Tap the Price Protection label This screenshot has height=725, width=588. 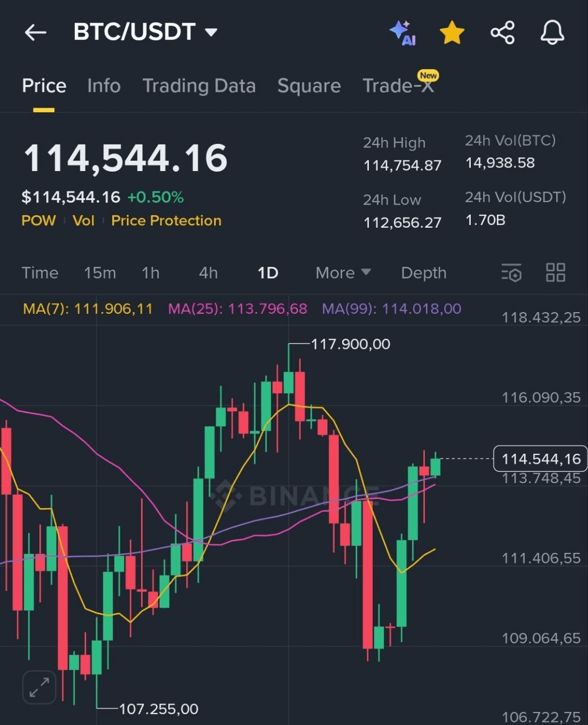tap(166, 221)
